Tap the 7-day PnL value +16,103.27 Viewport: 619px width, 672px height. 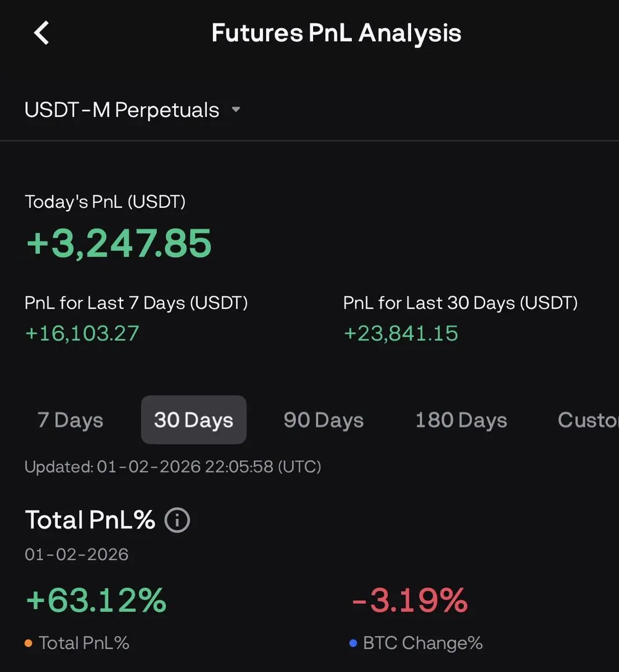point(82,334)
